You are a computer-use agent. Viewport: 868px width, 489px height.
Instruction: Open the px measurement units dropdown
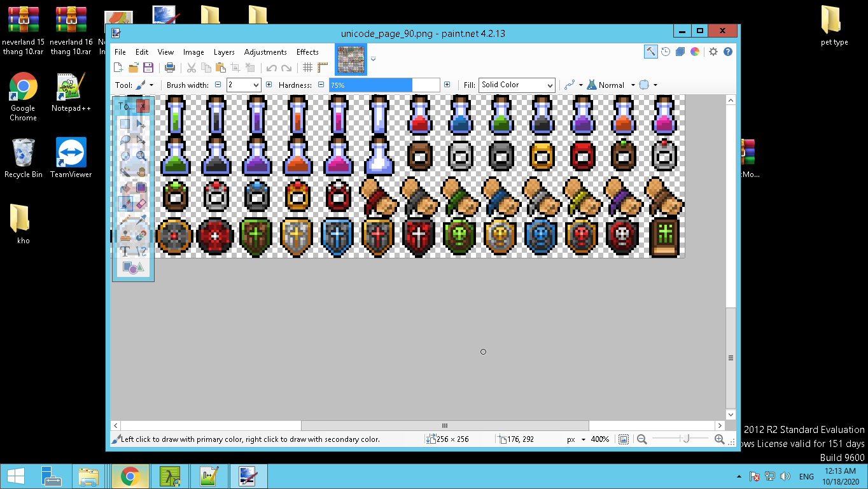(576, 439)
